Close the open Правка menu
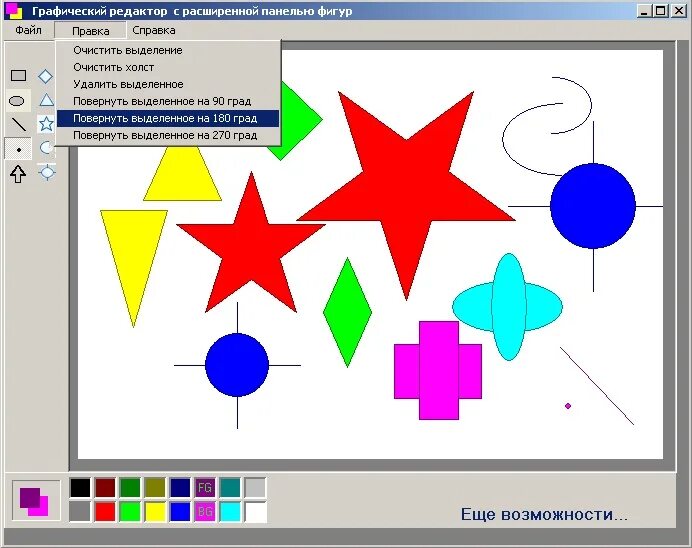The image size is (692, 548). click(90, 31)
